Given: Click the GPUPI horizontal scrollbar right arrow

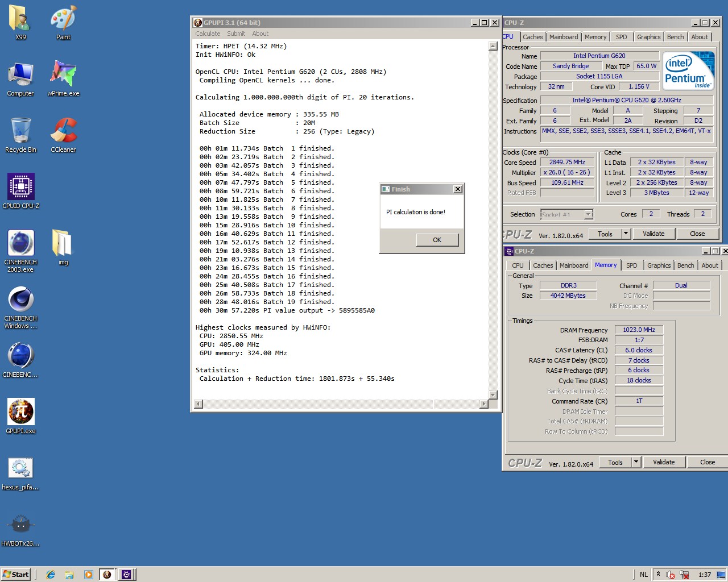Looking at the screenshot, I should point(484,404).
